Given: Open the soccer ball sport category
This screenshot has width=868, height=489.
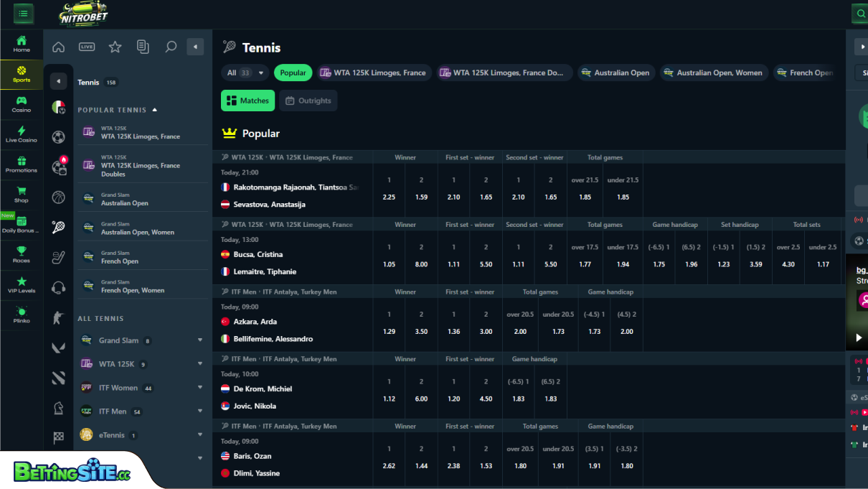Looking at the screenshot, I should (x=59, y=136).
